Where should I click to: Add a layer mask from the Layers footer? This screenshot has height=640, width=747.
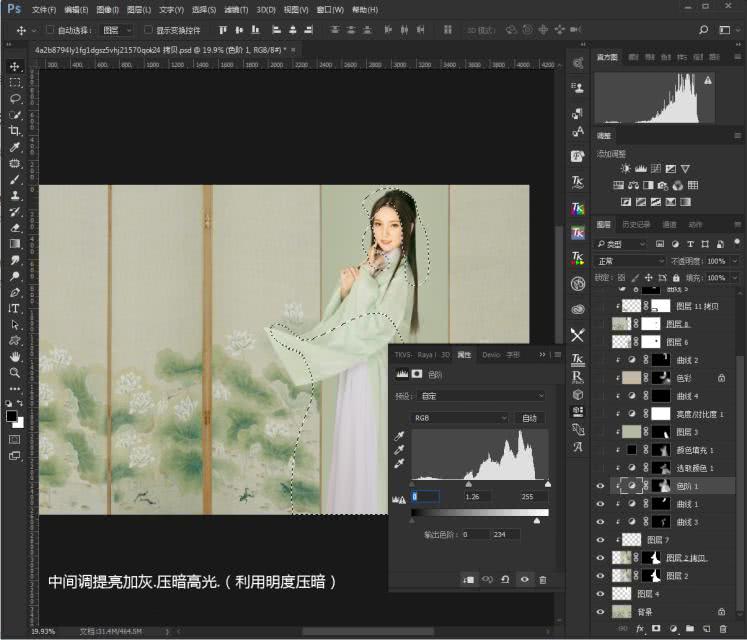pyautogui.click(x=655, y=628)
